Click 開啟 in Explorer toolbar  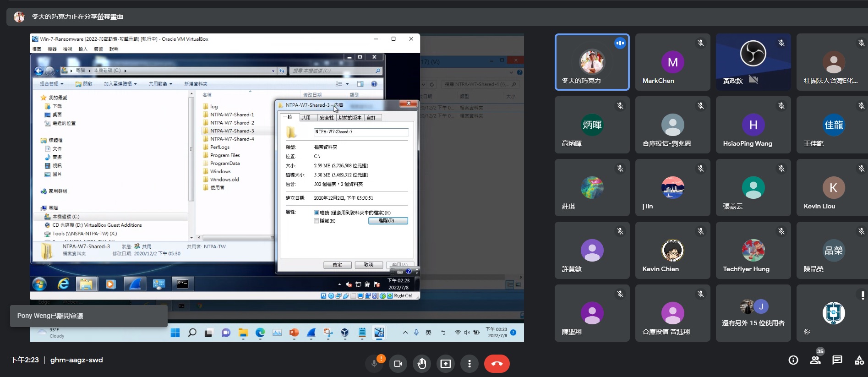84,84
